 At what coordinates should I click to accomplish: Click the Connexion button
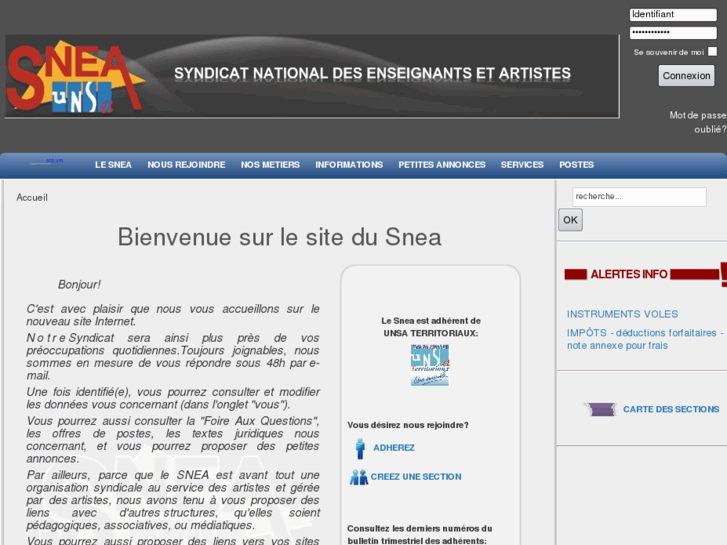pyautogui.click(x=686, y=76)
